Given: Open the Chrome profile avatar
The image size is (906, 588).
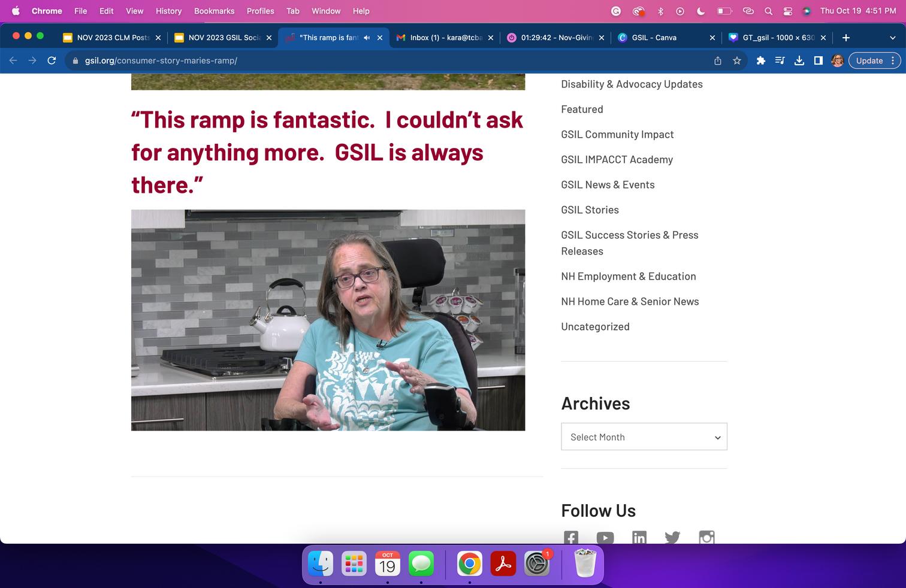Looking at the screenshot, I should (x=838, y=60).
